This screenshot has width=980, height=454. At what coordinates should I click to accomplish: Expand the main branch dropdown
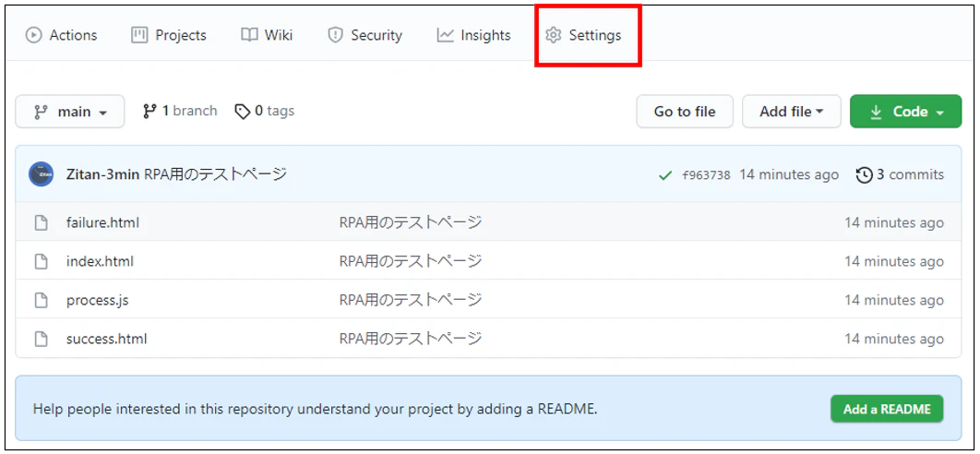point(70,112)
